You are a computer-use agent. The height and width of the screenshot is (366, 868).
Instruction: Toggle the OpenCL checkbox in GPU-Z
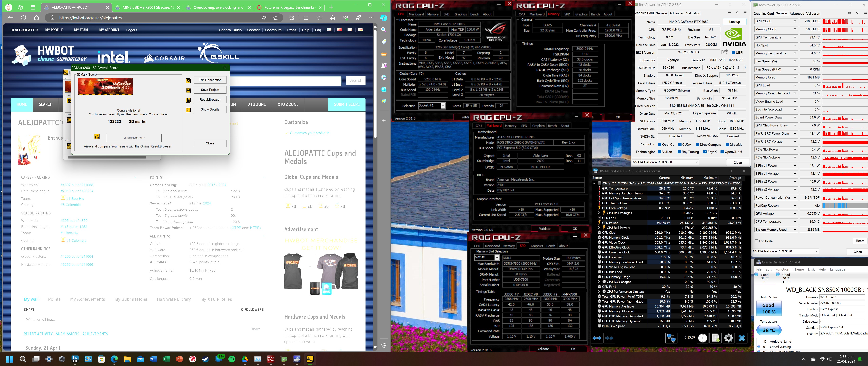659,145
